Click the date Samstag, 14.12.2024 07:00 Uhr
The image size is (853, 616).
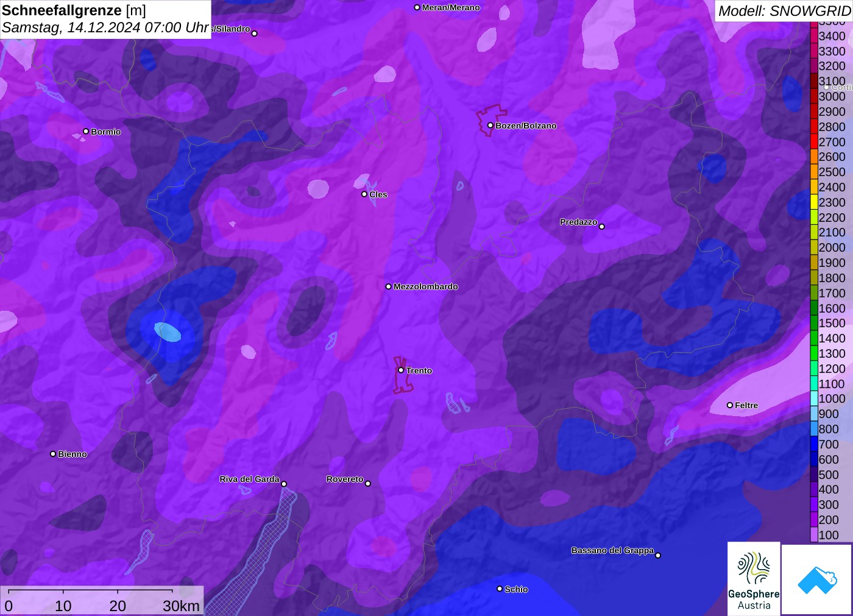coord(105,27)
